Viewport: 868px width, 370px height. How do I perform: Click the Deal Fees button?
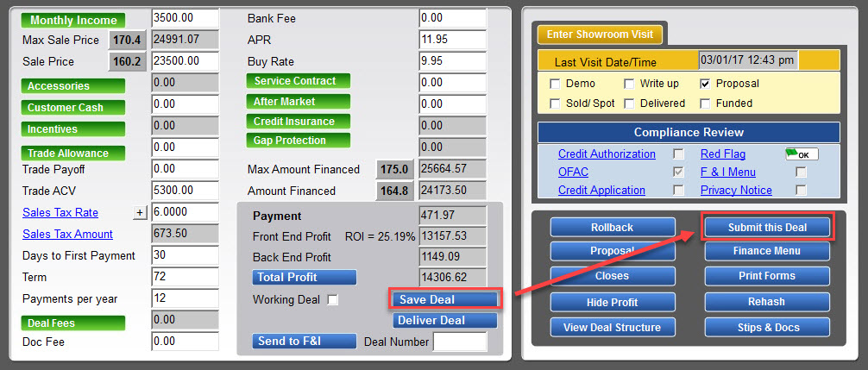click(73, 323)
